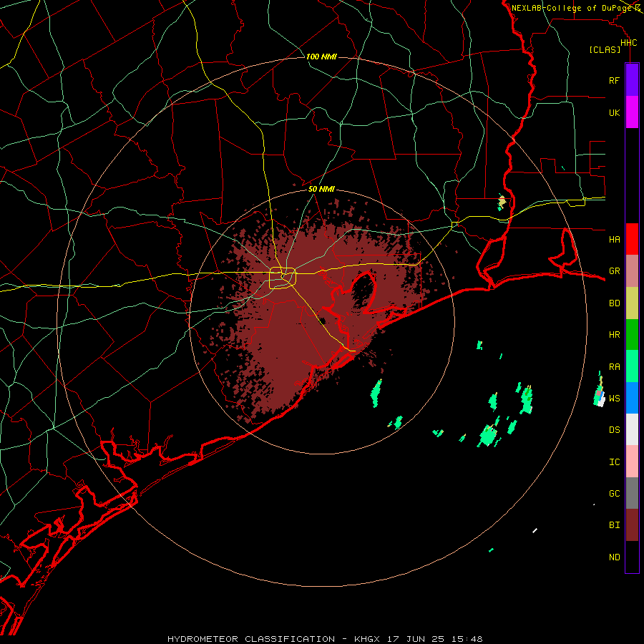
Task: Click the HR legend label
Action: pyautogui.click(x=614, y=335)
